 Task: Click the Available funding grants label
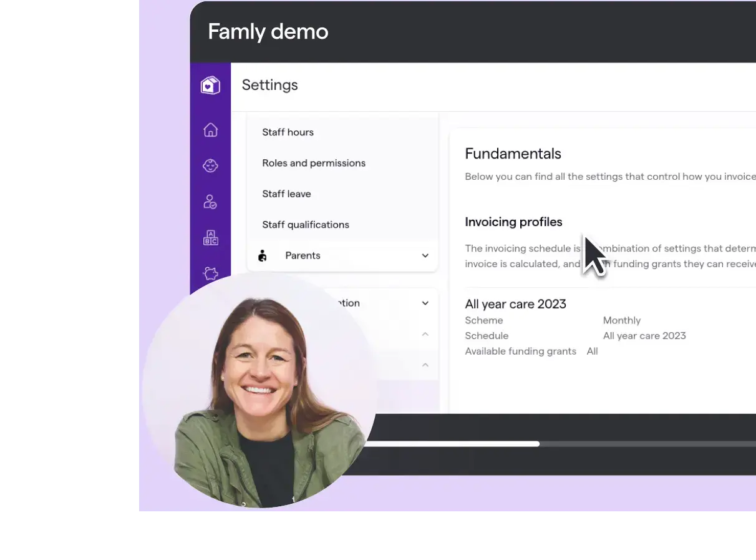click(x=520, y=351)
